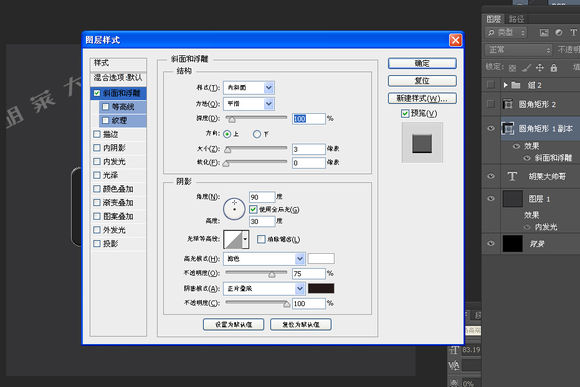Viewport: 580px width, 387px height.
Task: Open the layer filter type dropdown
Action: click(x=506, y=33)
